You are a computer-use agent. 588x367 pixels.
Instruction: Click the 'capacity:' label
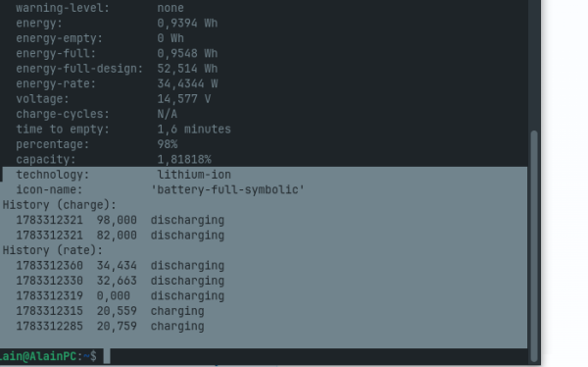[x=46, y=160]
